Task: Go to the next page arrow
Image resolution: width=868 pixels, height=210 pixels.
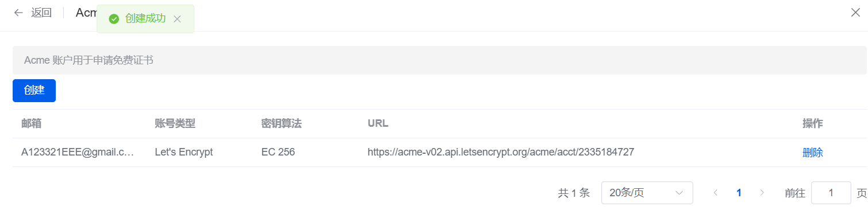Action: tap(762, 193)
